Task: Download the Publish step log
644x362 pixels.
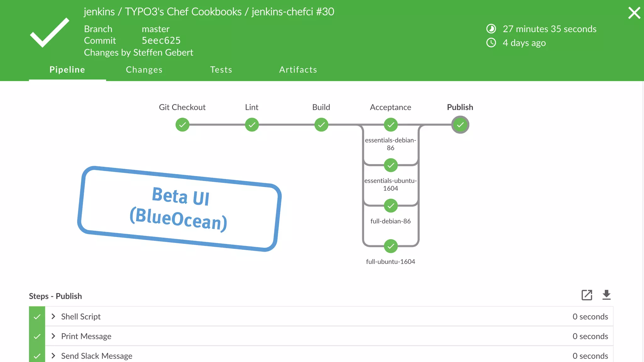Action: pyautogui.click(x=606, y=295)
